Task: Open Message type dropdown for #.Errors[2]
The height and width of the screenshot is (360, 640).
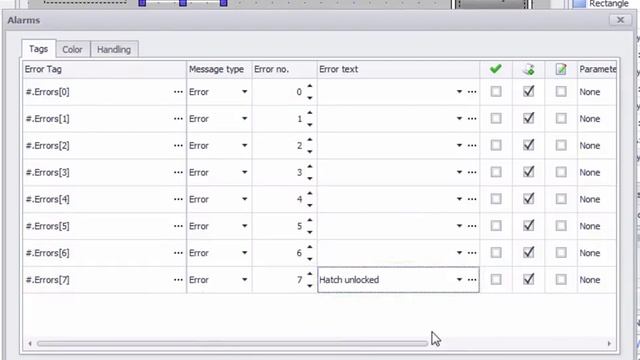Action: click(x=244, y=146)
